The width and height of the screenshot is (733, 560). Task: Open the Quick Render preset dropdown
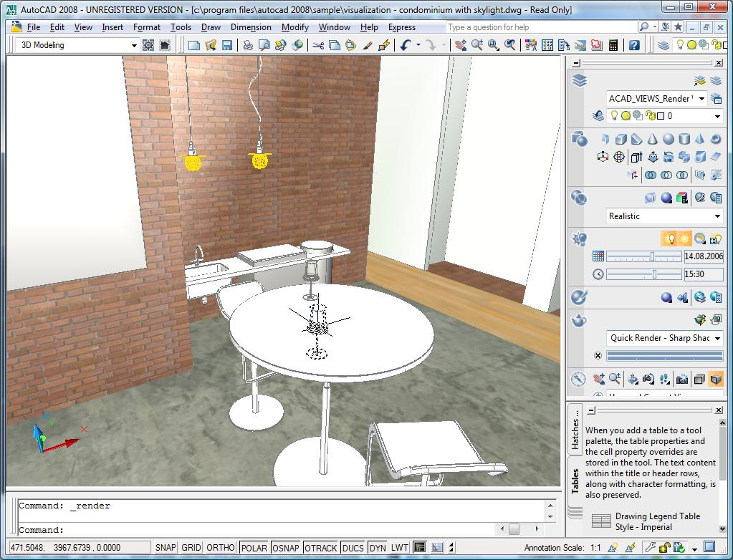717,338
